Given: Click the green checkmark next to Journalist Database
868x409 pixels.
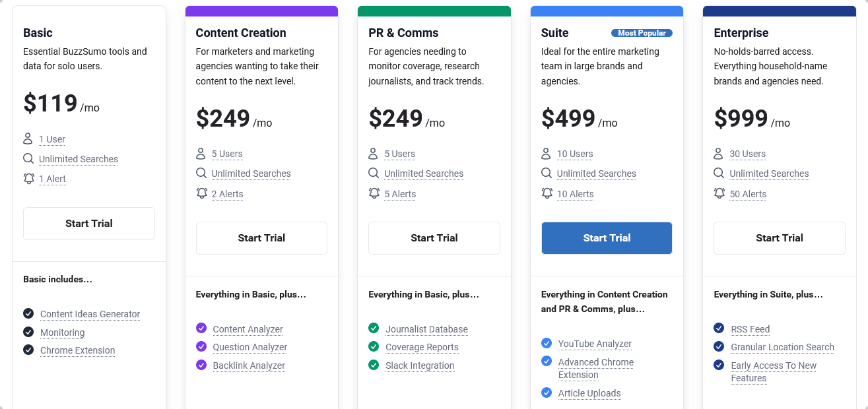Looking at the screenshot, I should pyautogui.click(x=374, y=328).
